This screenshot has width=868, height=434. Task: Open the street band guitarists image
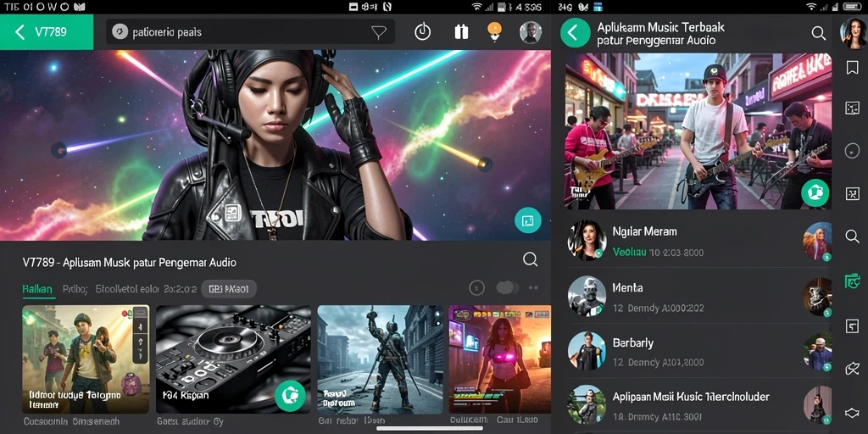tap(698, 131)
